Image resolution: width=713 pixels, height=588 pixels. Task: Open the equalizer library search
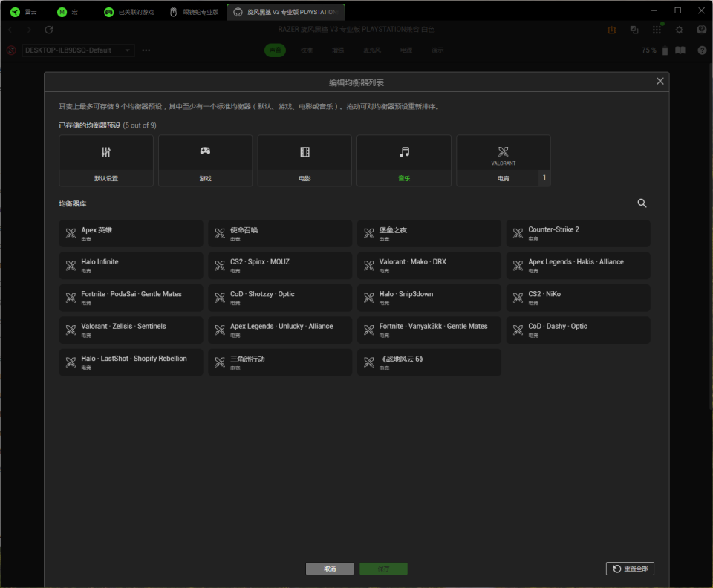click(642, 203)
